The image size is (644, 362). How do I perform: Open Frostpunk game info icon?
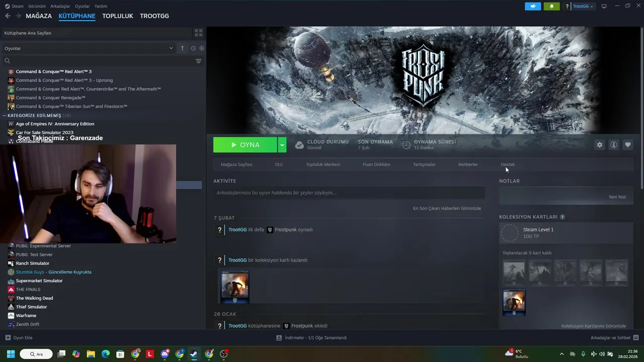coord(613,145)
